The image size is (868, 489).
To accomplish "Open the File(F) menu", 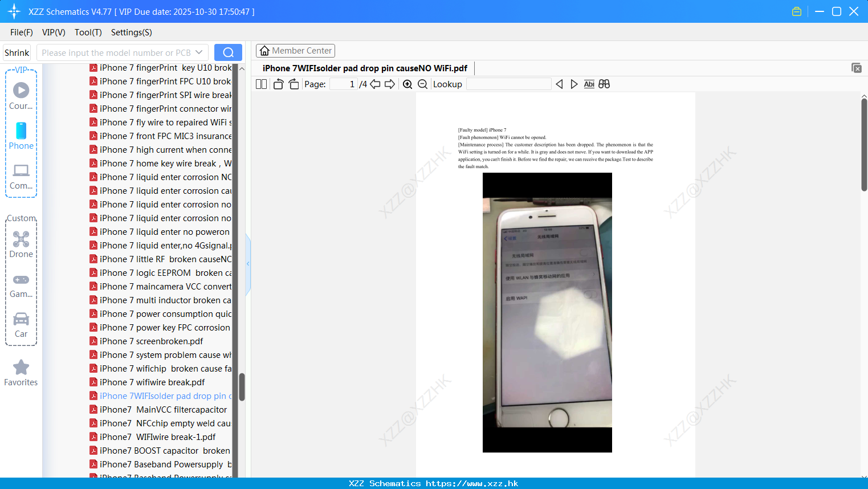I will (x=22, y=32).
